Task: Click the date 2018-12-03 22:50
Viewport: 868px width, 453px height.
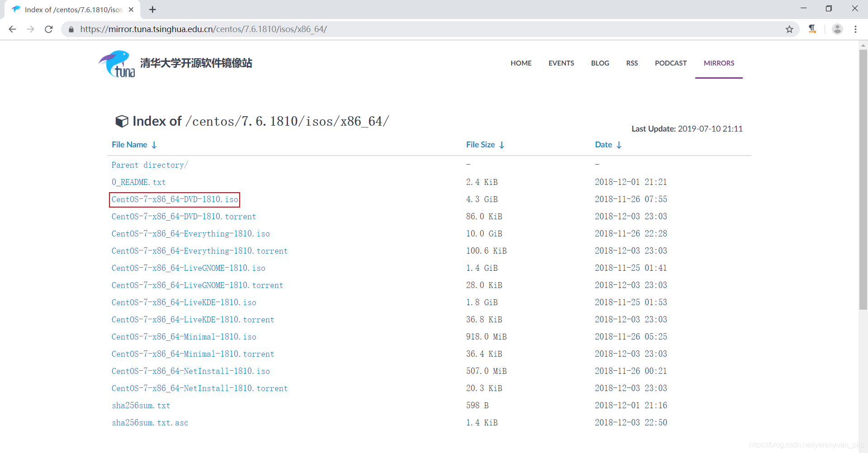Action: (631, 423)
